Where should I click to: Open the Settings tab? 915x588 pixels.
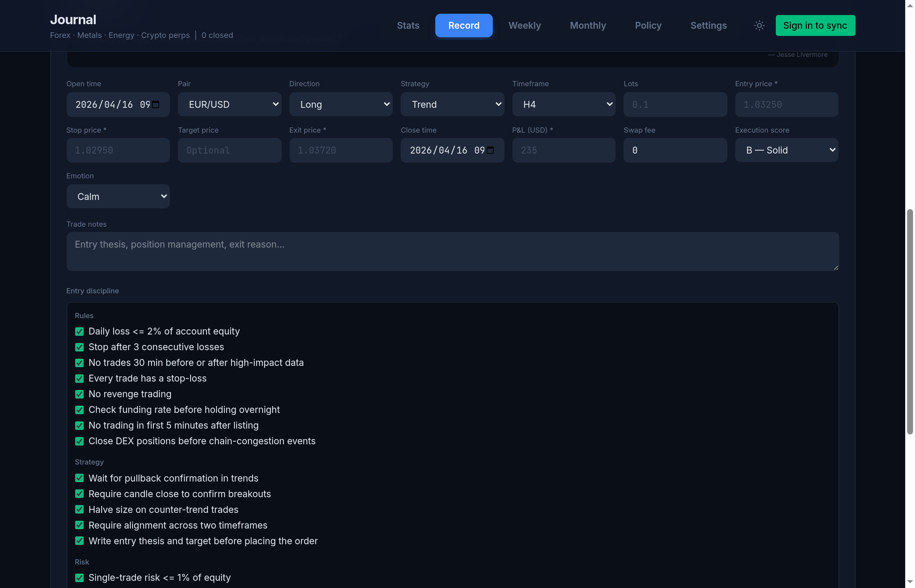click(x=708, y=25)
